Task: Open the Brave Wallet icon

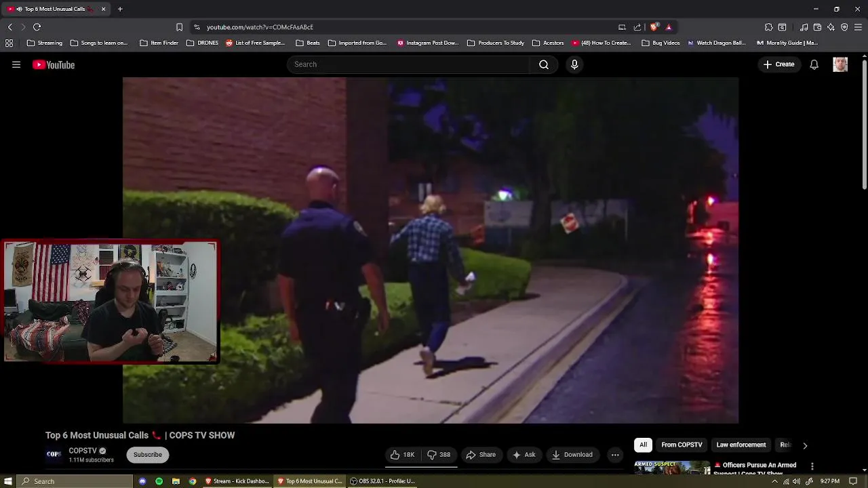Action: [x=817, y=27]
